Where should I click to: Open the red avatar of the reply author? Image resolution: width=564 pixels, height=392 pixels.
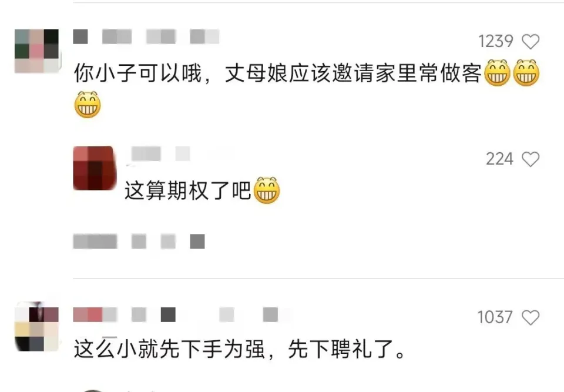[x=95, y=167]
